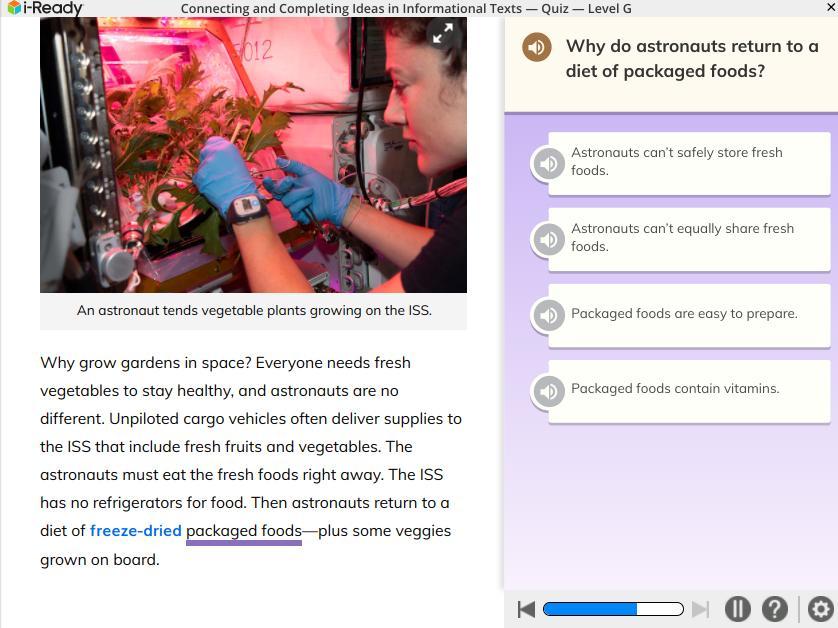The image size is (838, 628).
Task: Play audio for the question prompt
Action: [x=537, y=47]
